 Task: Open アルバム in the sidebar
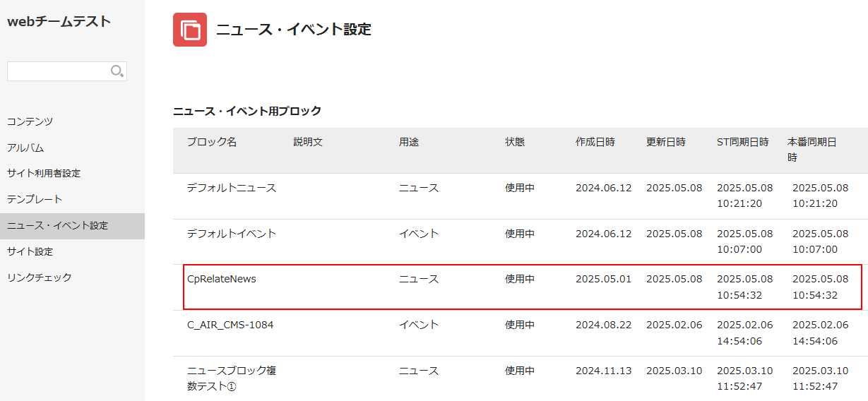point(25,148)
